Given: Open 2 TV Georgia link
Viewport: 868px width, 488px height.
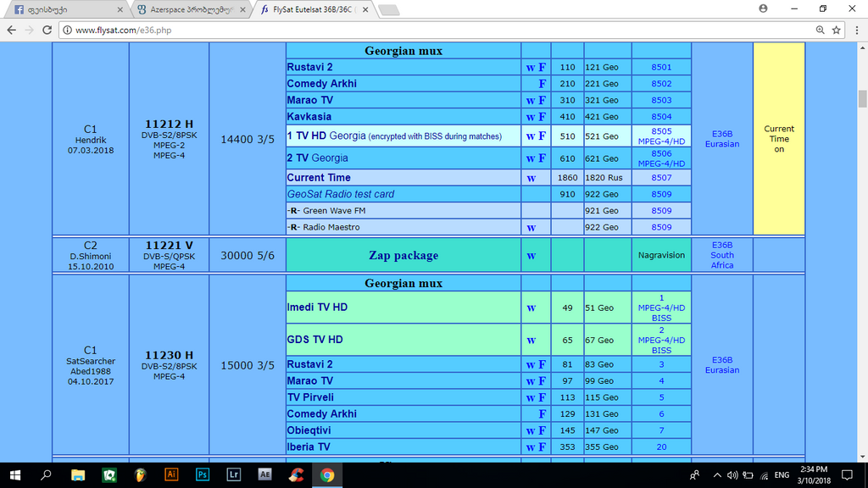Looking at the screenshot, I should coord(317,158).
